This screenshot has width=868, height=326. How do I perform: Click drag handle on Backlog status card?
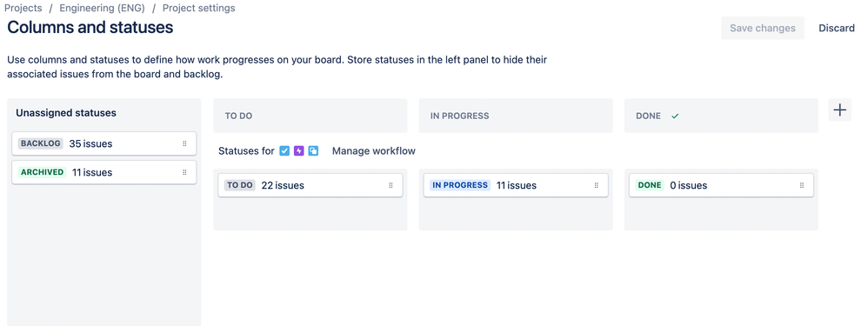(x=185, y=144)
